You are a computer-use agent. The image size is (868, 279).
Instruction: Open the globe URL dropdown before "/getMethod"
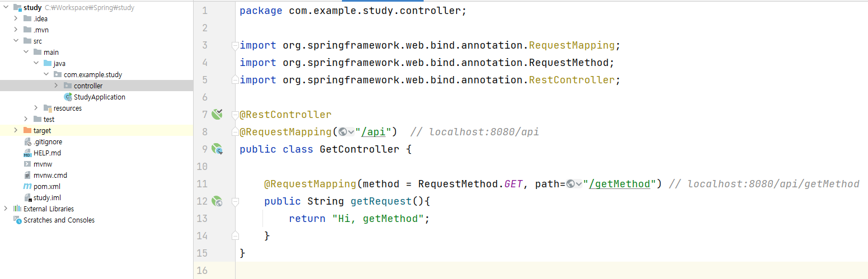pyautogui.click(x=574, y=184)
